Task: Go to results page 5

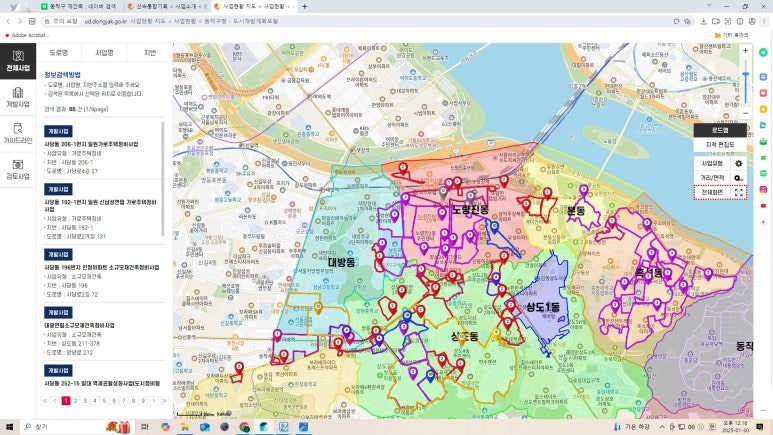Action: 105,401
